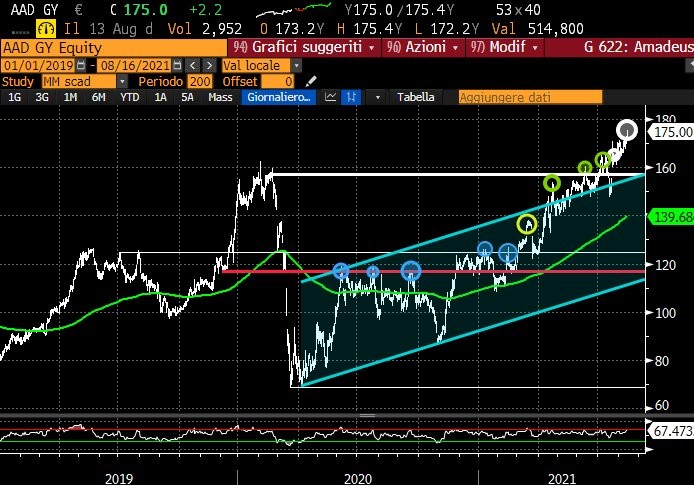Click the yellow gauge indicator icon

(x=46, y=29)
